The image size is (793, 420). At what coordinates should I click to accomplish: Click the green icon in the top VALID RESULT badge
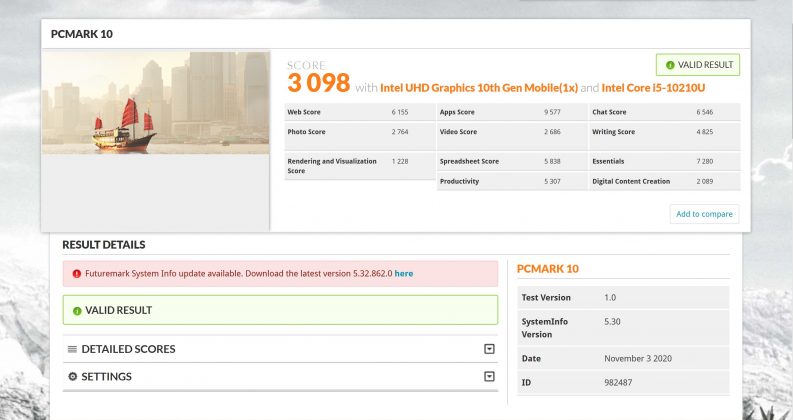pyautogui.click(x=668, y=65)
